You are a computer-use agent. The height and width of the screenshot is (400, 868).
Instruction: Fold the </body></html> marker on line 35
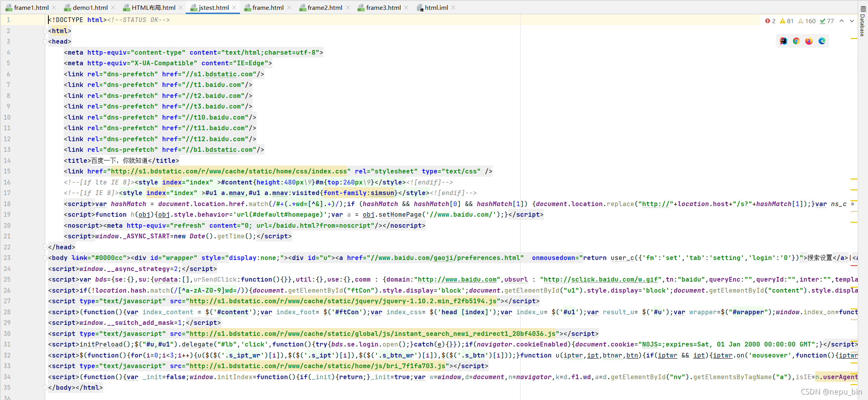coord(45,387)
